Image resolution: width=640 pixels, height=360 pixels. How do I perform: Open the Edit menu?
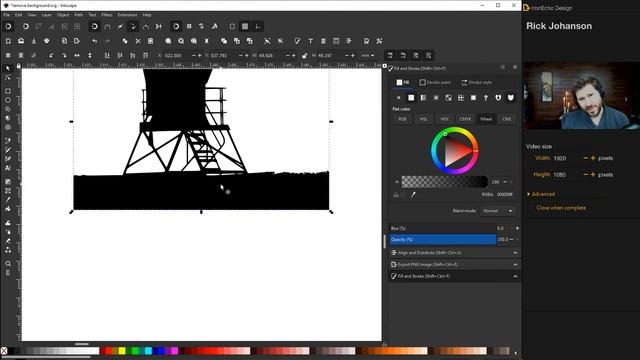(18, 15)
